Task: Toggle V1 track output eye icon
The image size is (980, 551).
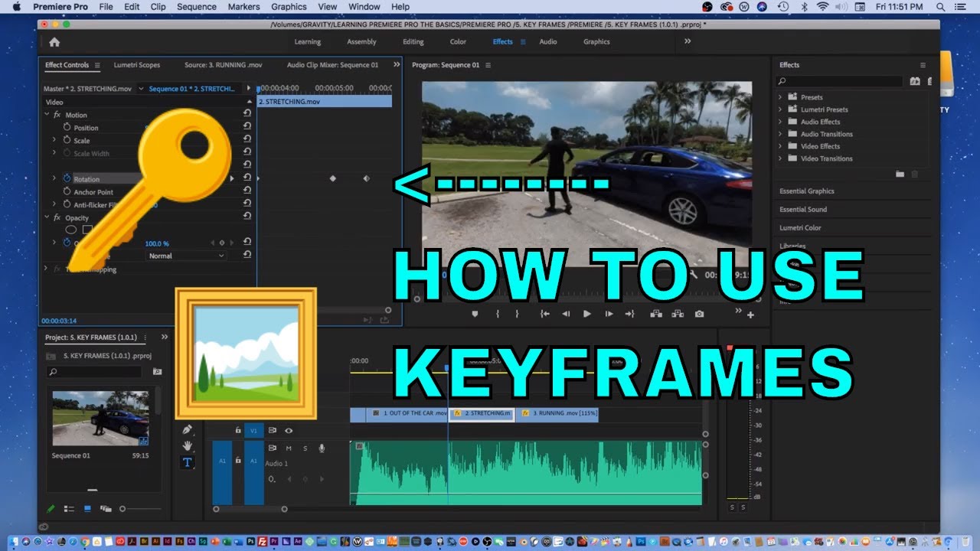Action: [289, 430]
